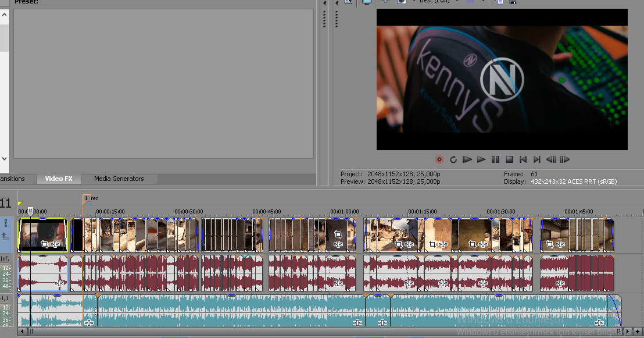Open Event FX on the clip before 00:01:30:00

tap(483, 245)
